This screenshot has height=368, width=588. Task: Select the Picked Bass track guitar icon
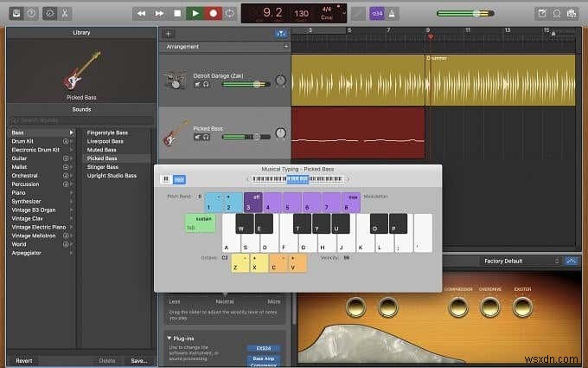tap(176, 133)
